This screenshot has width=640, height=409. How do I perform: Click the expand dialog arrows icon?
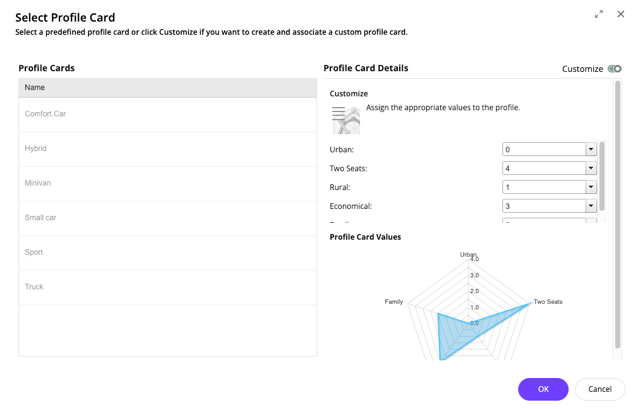click(x=599, y=14)
